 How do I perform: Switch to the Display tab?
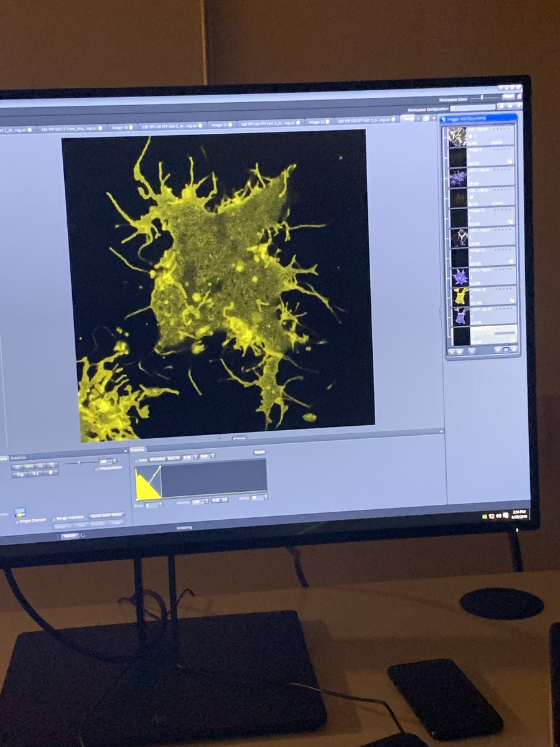(138, 450)
